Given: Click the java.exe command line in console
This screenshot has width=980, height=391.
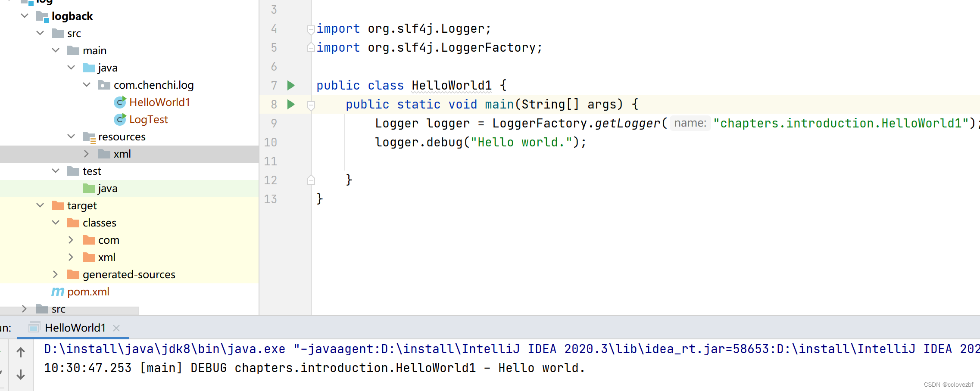Looking at the screenshot, I should click(x=512, y=349).
